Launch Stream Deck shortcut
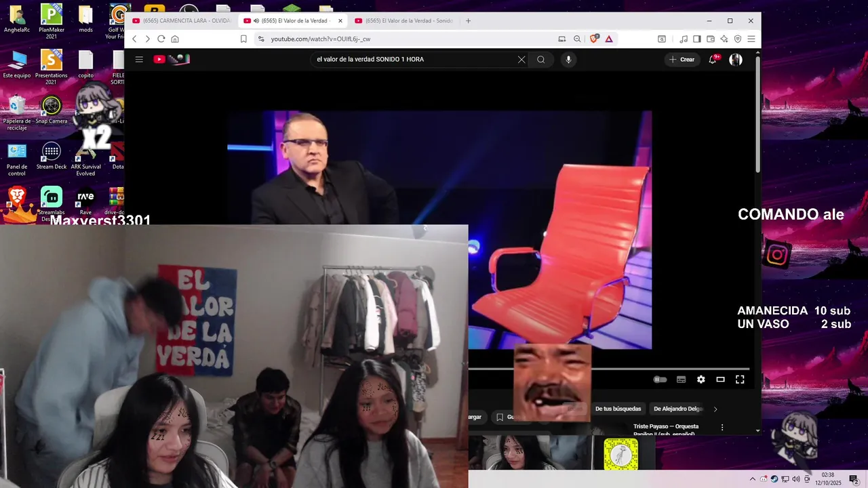The image size is (868, 488). tap(52, 156)
